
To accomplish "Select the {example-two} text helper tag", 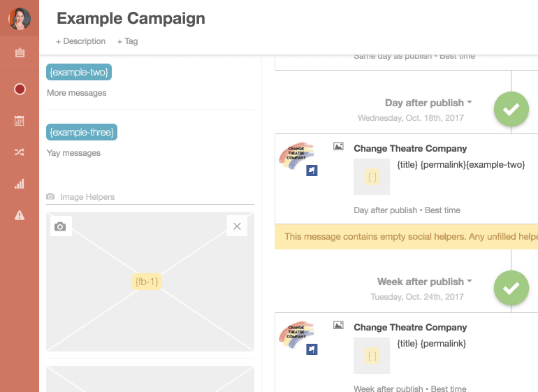I will [x=79, y=72].
